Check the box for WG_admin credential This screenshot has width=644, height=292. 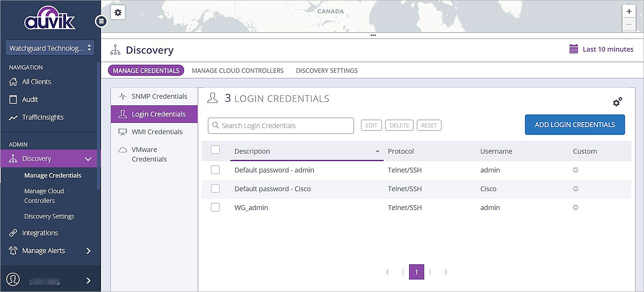pos(215,207)
